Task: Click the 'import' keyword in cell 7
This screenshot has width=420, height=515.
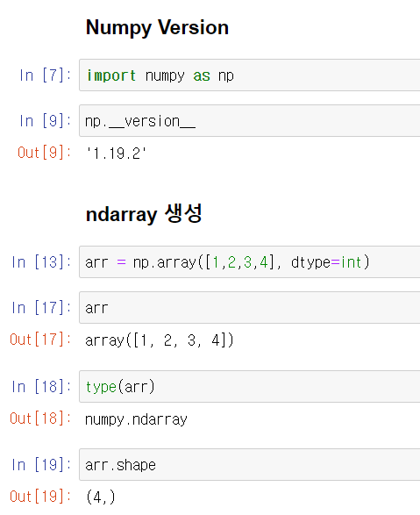Action: [110, 75]
